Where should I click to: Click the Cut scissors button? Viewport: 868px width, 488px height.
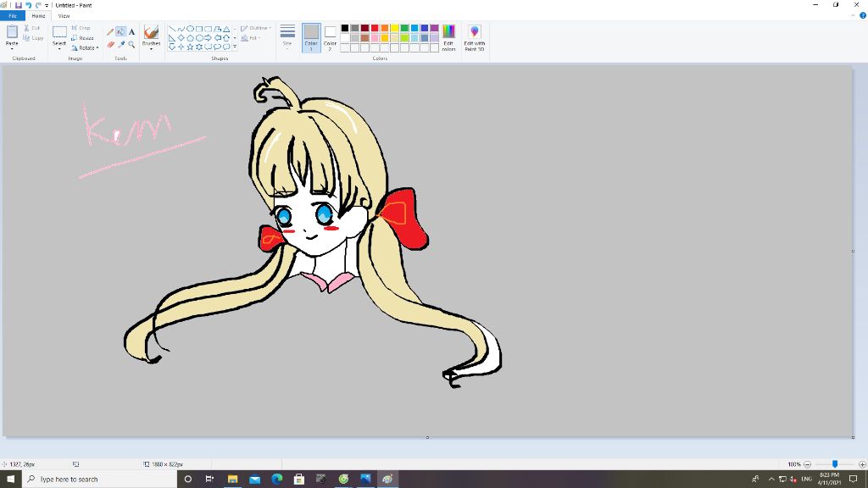pyautogui.click(x=31, y=28)
